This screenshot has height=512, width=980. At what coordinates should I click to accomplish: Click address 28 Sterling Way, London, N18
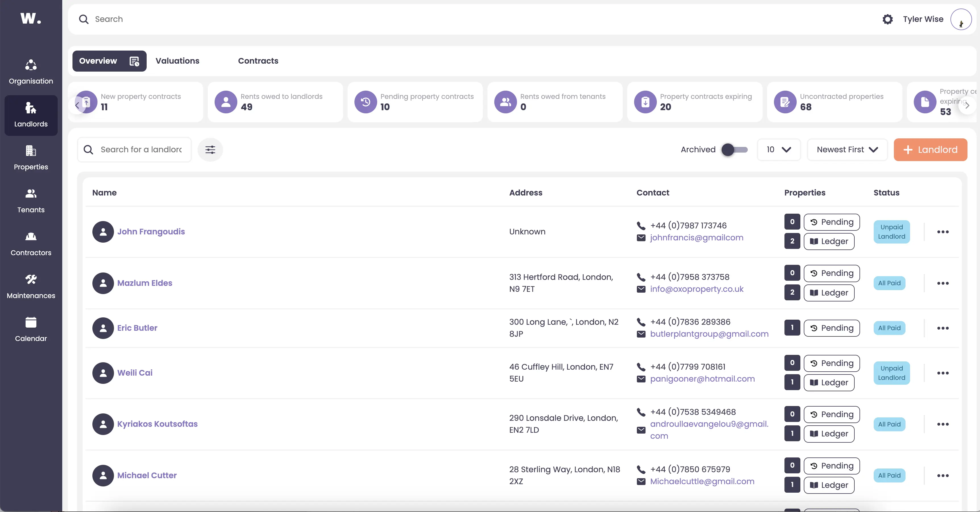(564, 469)
